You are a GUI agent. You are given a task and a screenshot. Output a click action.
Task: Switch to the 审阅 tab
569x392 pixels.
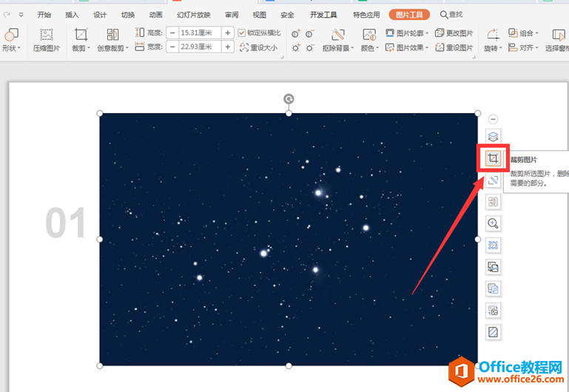[232, 15]
